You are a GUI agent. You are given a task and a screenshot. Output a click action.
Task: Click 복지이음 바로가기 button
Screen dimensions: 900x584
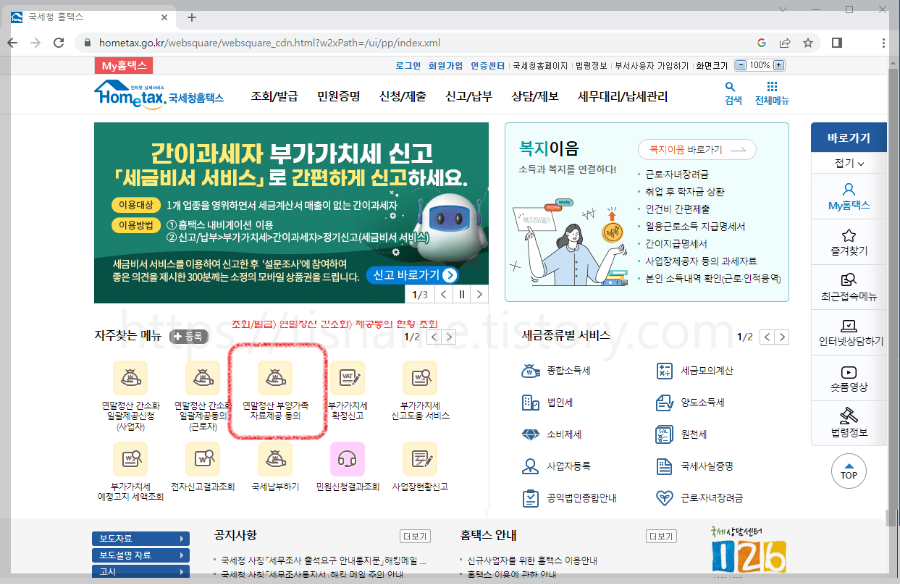(697, 150)
